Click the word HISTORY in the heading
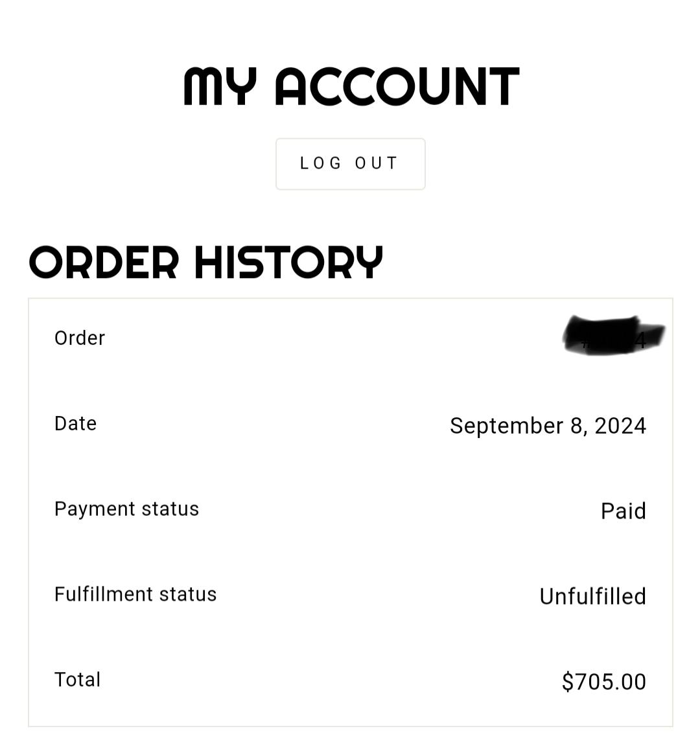The image size is (700, 744). 288,262
